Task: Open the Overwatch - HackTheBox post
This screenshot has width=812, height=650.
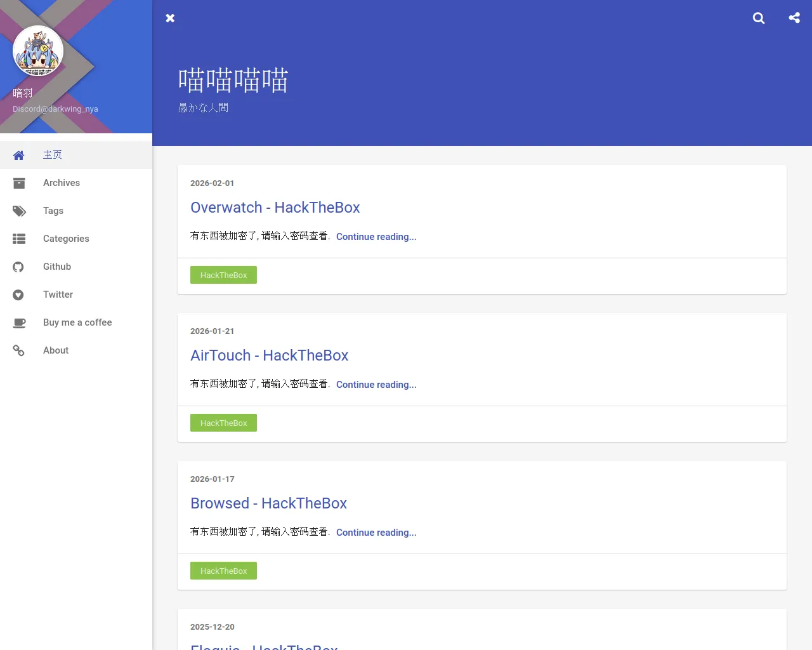Action: (x=275, y=208)
